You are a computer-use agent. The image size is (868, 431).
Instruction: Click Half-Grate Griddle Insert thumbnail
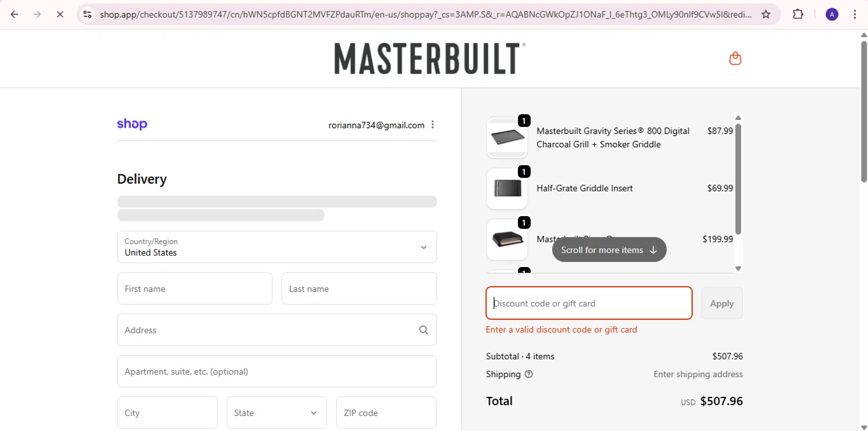(x=507, y=189)
